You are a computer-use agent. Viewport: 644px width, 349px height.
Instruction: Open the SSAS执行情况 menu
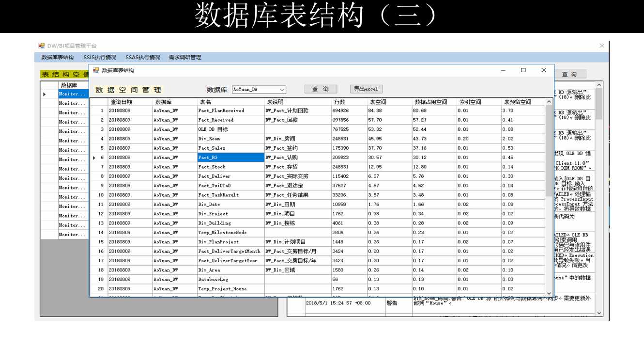[x=142, y=57]
